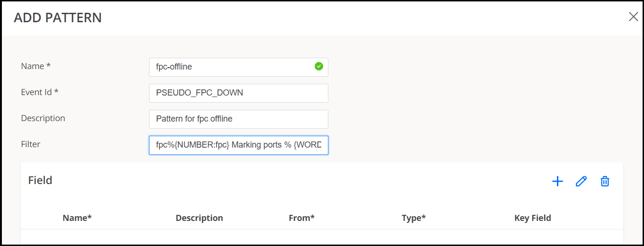Click the pencil icon to edit field
644x246 pixels.
click(x=581, y=181)
